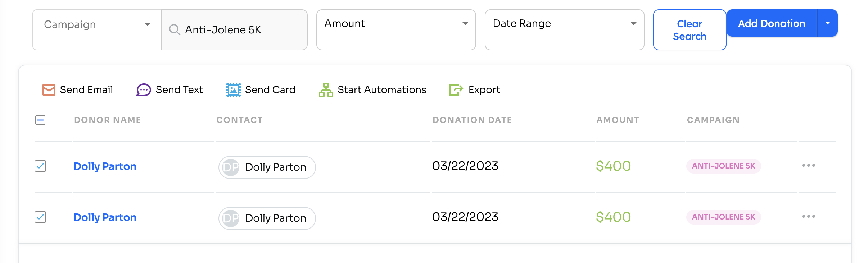This screenshot has height=263, width=868.
Task: Uncheck the first Dolly Parton row checkbox
Action: (40, 166)
